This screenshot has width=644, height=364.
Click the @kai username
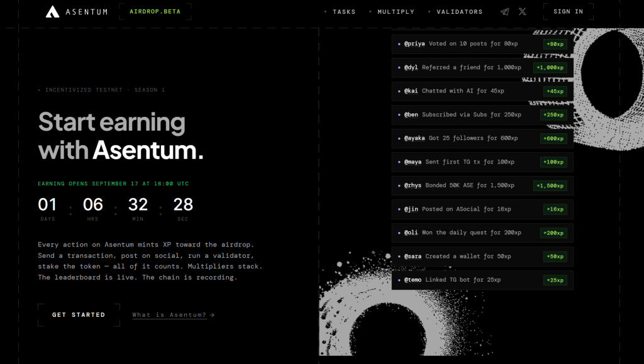pyautogui.click(x=411, y=91)
